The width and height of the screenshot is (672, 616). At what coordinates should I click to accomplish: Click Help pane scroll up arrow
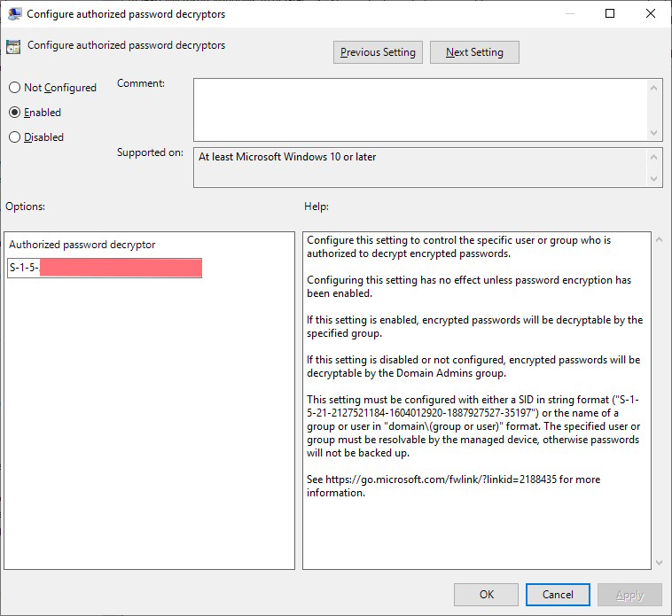point(658,240)
